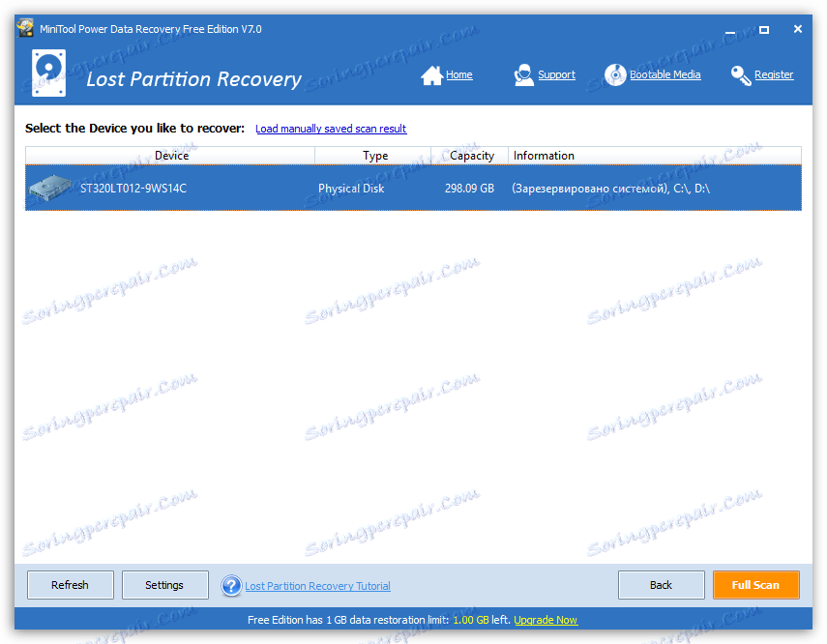Open Lost Partition Recovery Tutorial link

317,586
